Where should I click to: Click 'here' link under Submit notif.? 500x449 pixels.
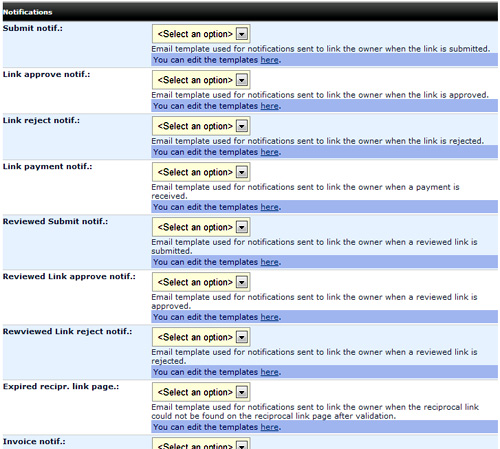269,60
